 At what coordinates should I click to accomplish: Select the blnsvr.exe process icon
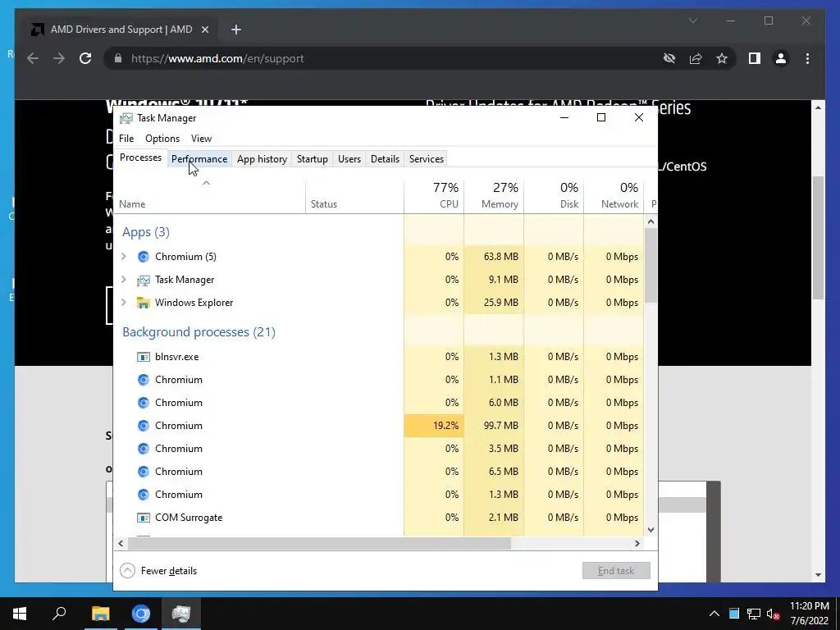coord(143,357)
